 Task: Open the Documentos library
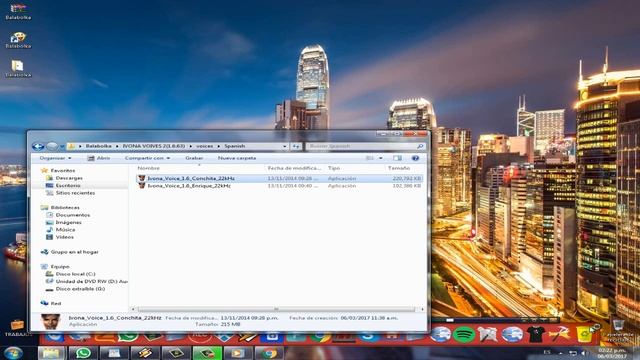[73, 215]
